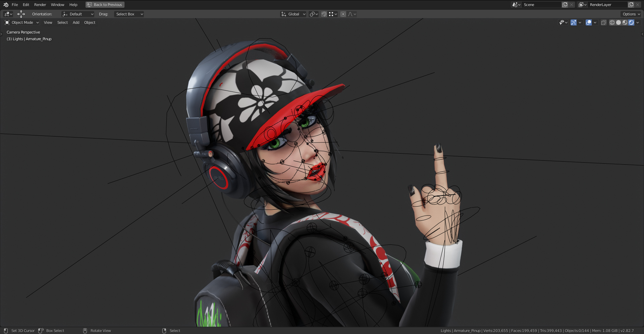
Task: Open the pivot point dropdown
Action: pyautogui.click(x=314, y=14)
